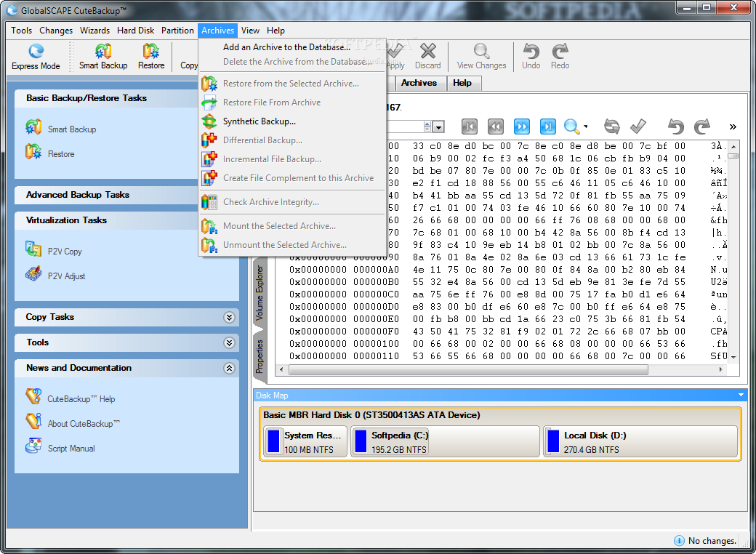Select Softpedia (C:) partition block
Screen dimensions: 756x554
point(445,441)
